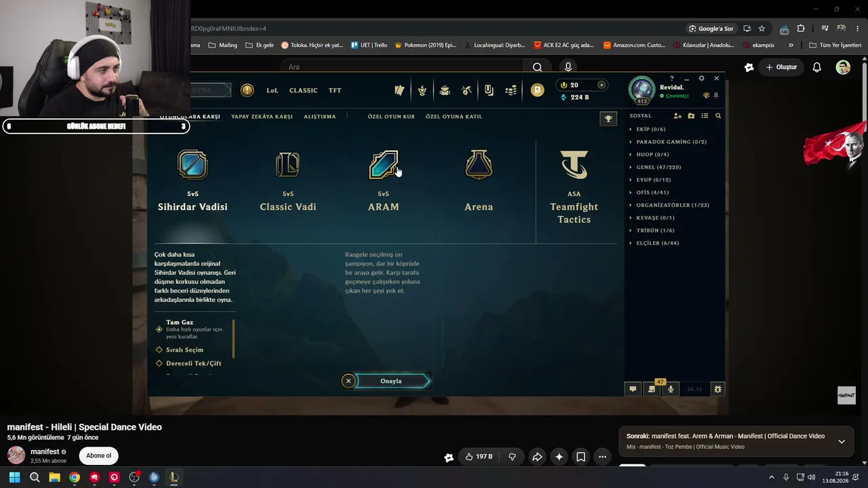The image size is (868, 488).
Task: Save the YouTube video with bookmark icon
Action: [580, 457]
